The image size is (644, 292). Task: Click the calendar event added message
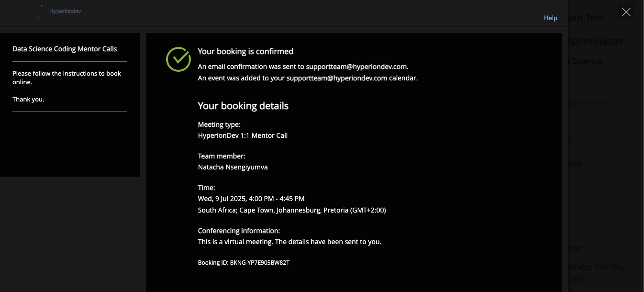coord(308,78)
